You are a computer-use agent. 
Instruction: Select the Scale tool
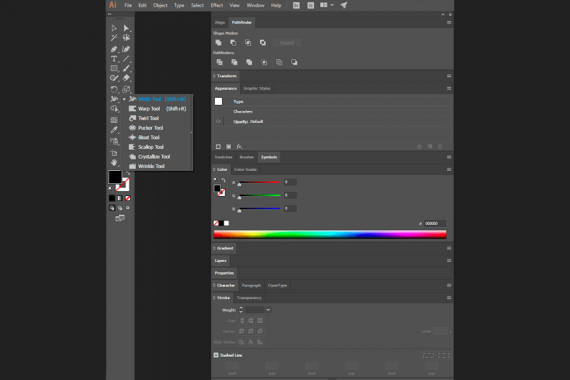(126, 89)
